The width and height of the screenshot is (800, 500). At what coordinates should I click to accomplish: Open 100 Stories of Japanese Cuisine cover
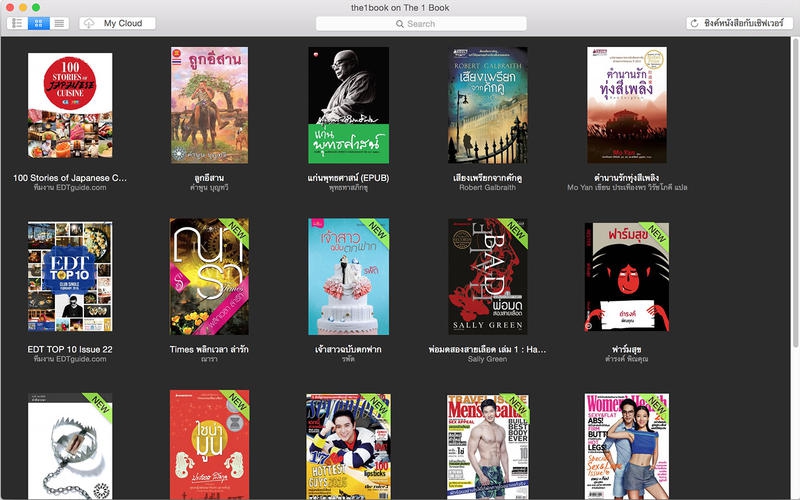70,105
